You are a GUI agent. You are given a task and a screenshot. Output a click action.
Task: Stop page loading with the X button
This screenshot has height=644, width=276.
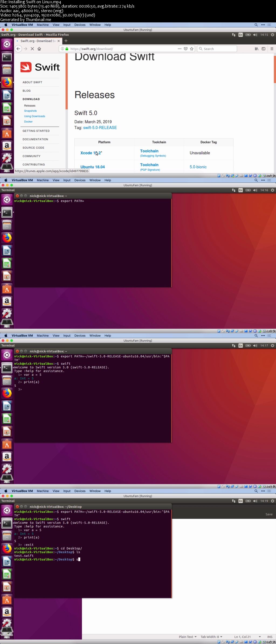[x=32, y=49]
